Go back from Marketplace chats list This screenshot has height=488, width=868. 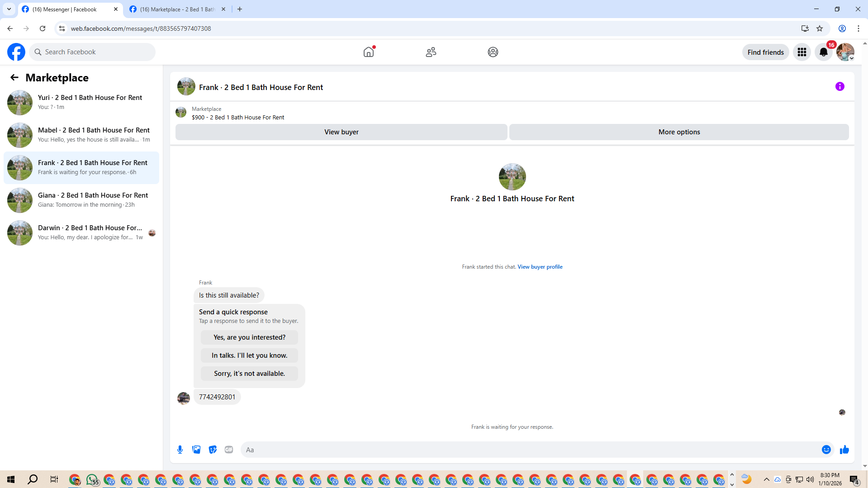click(x=14, y=77)
